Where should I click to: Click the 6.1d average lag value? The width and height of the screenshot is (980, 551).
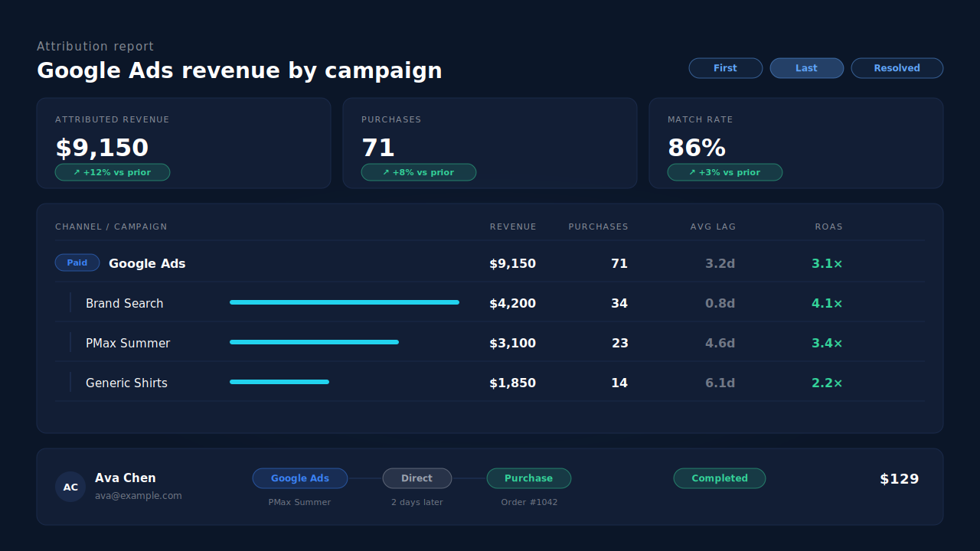[720, 383]
